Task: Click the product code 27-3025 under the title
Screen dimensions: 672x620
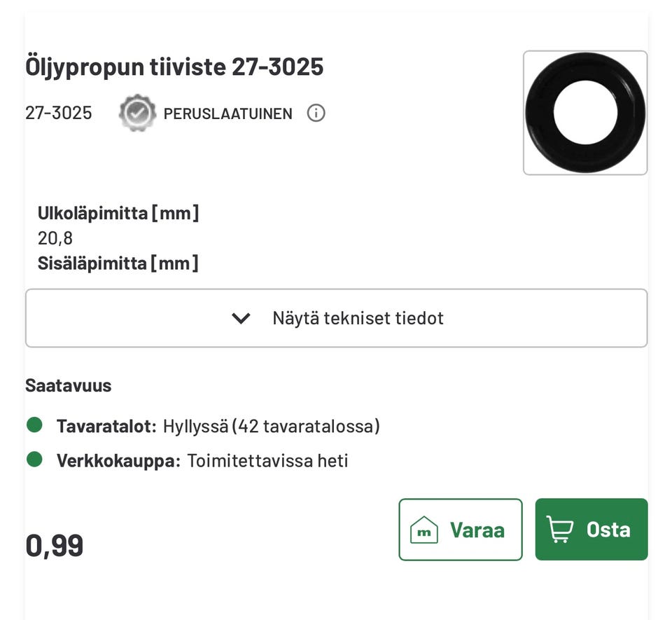Action: [x=59, y=113]
